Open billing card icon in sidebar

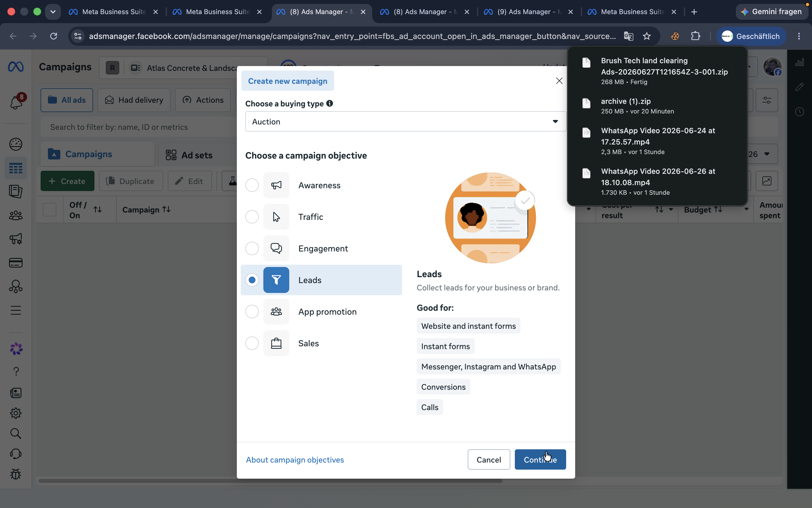(16, 263)
